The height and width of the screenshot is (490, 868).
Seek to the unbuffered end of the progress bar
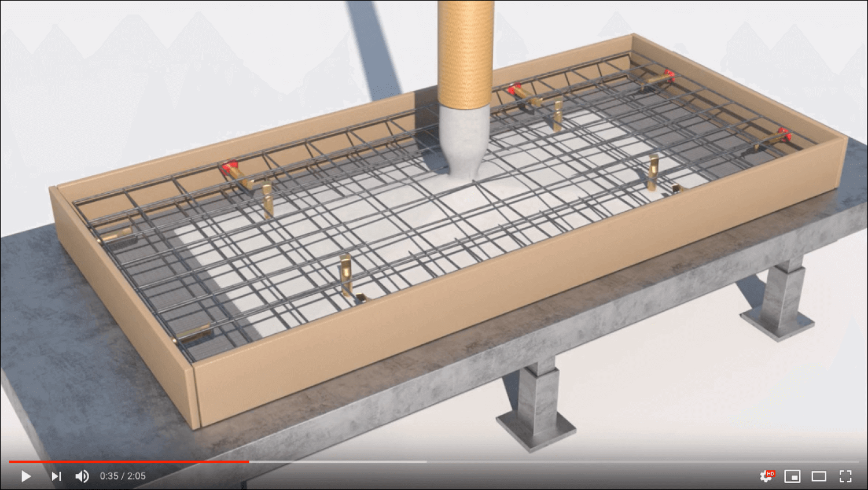pyautogui.click(x=637, y=462)
